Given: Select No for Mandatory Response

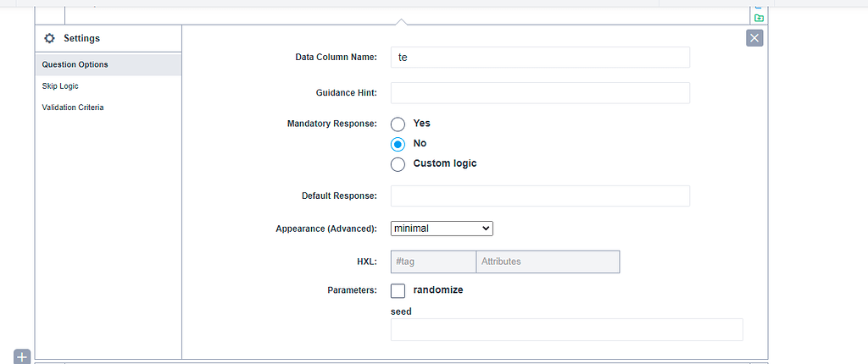Looking at the screenshot, I should tap(398, 144).
